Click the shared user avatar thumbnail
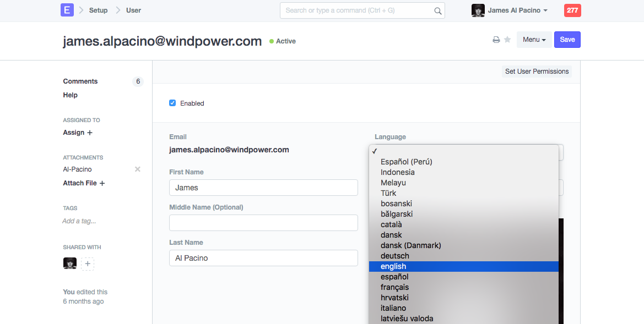Screen dimensions: 644x324 point(70,263)
